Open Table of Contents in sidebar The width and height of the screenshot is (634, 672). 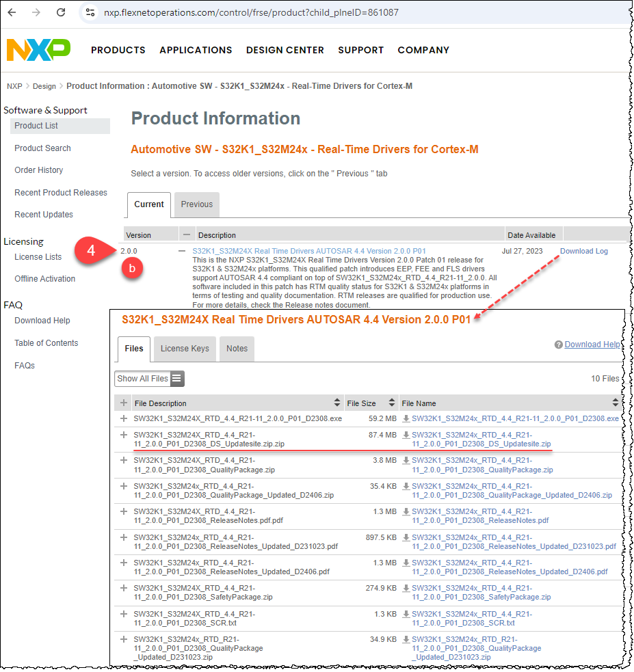click(x=47, y=343)
